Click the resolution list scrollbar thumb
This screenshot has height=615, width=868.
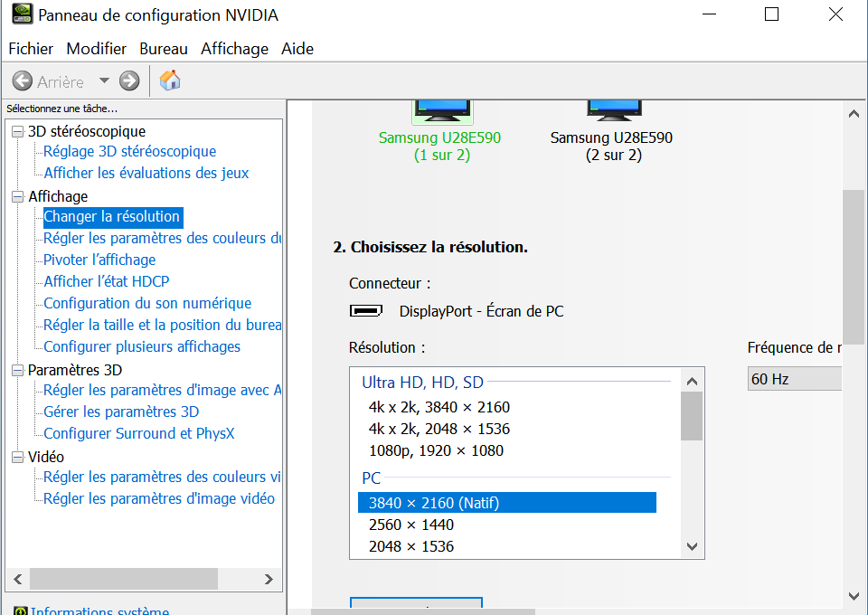point(692,416)
